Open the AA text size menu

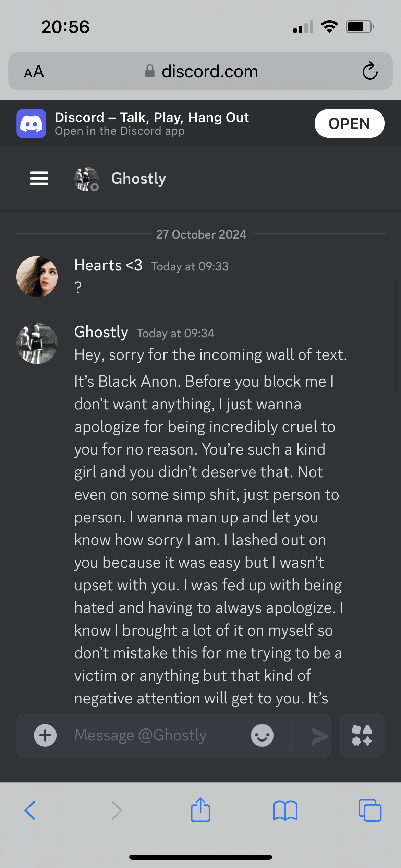point(34,72)
